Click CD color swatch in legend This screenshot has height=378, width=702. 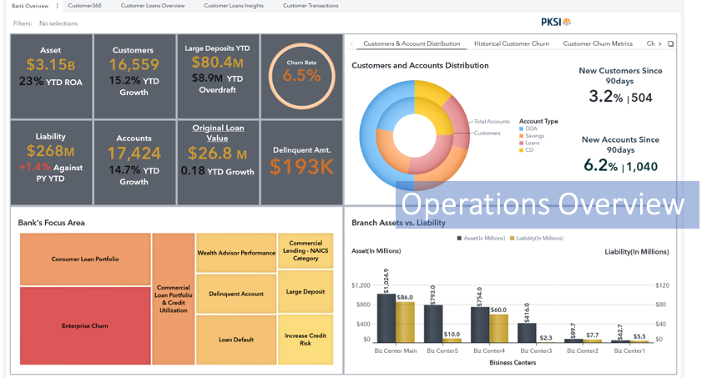click(521, 150)
